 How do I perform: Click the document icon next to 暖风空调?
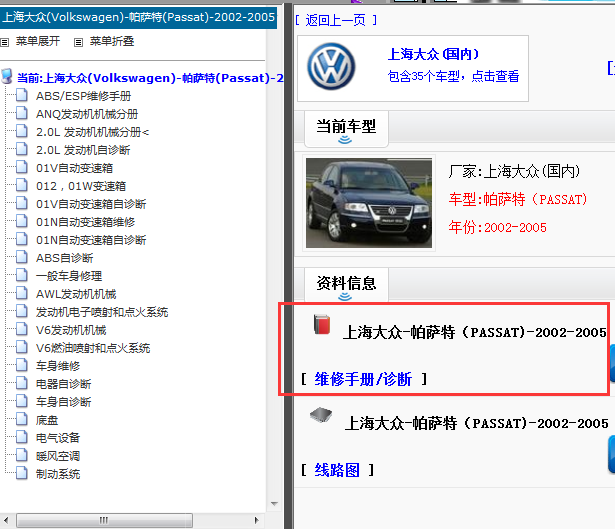22,455
